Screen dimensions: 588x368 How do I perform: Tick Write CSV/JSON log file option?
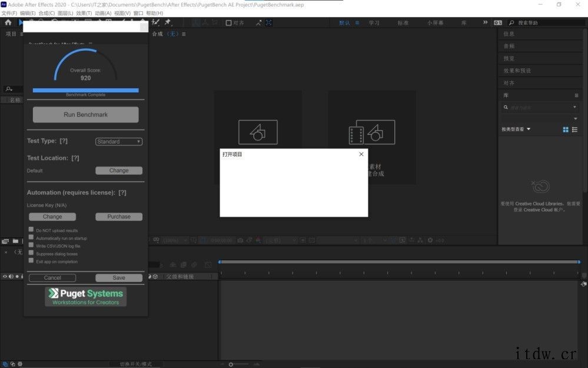[x=31, y=245]
